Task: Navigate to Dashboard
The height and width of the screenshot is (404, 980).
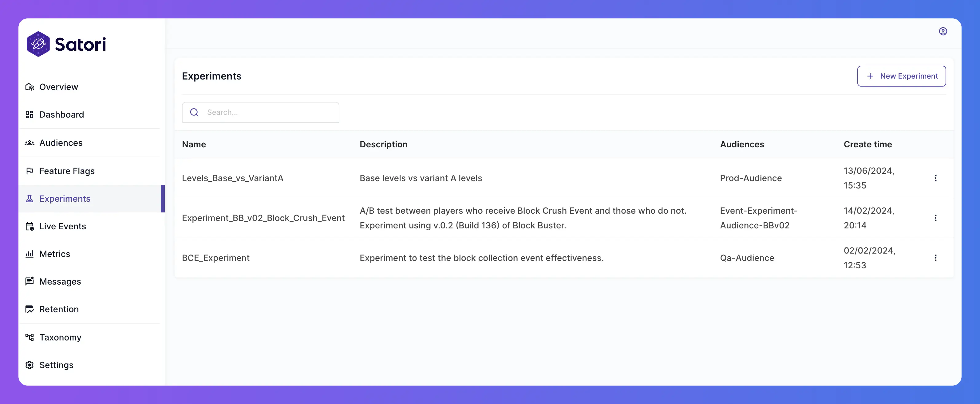Action: point(61,114)
